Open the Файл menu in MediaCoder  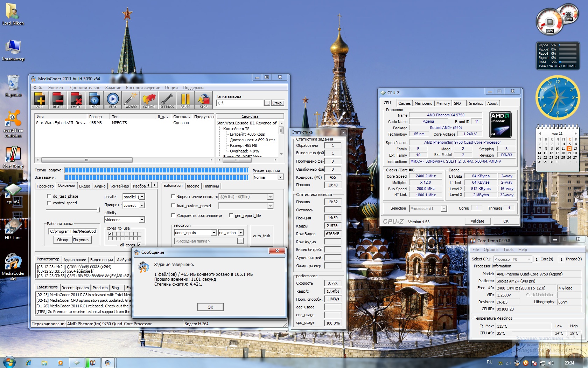38,88
